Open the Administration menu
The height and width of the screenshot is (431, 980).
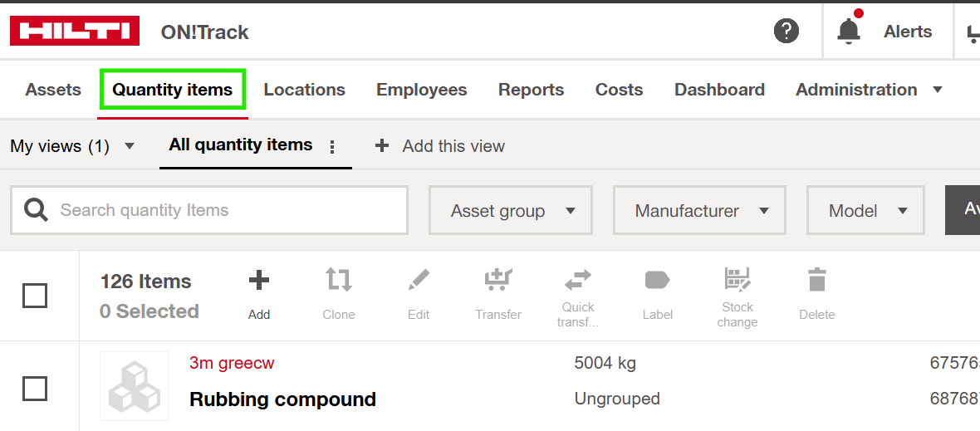pyautogui.click(x=856, y=90)
